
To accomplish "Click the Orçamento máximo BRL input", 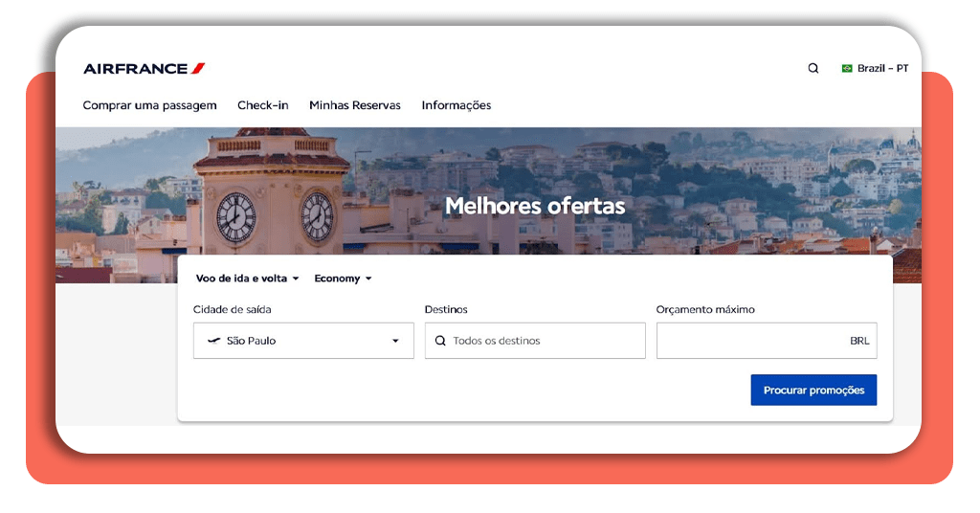I will [767, 341].
